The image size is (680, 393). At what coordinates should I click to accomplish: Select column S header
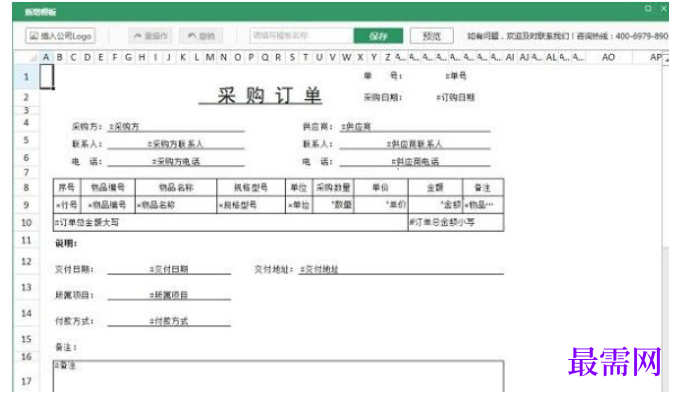292,57
